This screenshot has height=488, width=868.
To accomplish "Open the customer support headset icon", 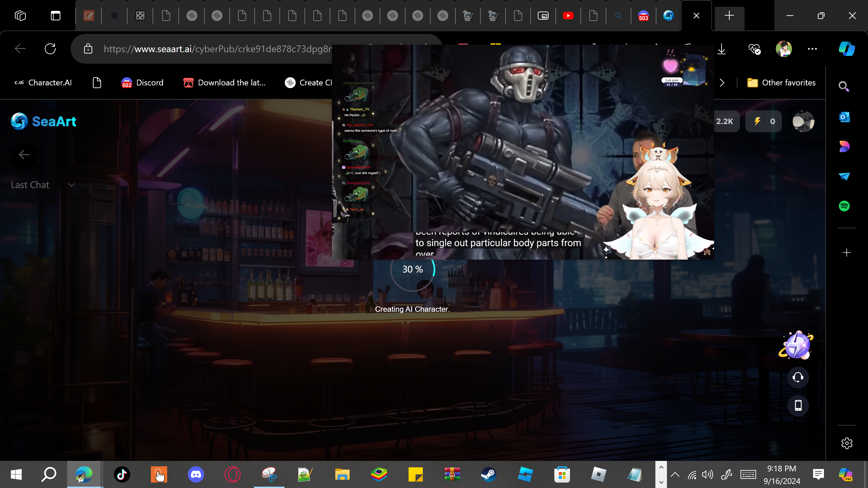I will coord(798,377).
